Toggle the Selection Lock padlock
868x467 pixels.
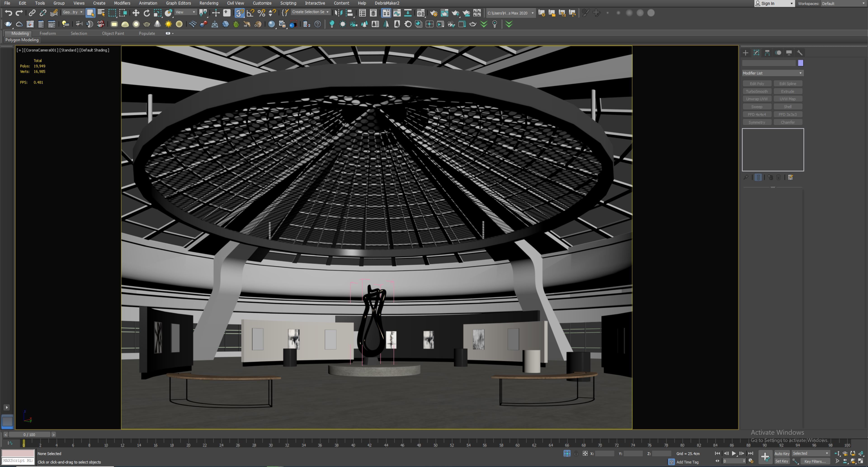pos(576,453)
